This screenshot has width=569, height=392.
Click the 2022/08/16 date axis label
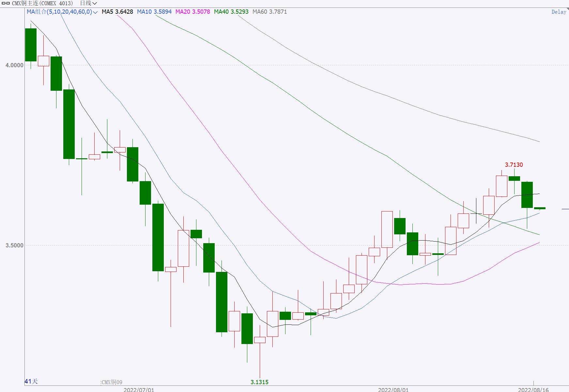point(533,389)
